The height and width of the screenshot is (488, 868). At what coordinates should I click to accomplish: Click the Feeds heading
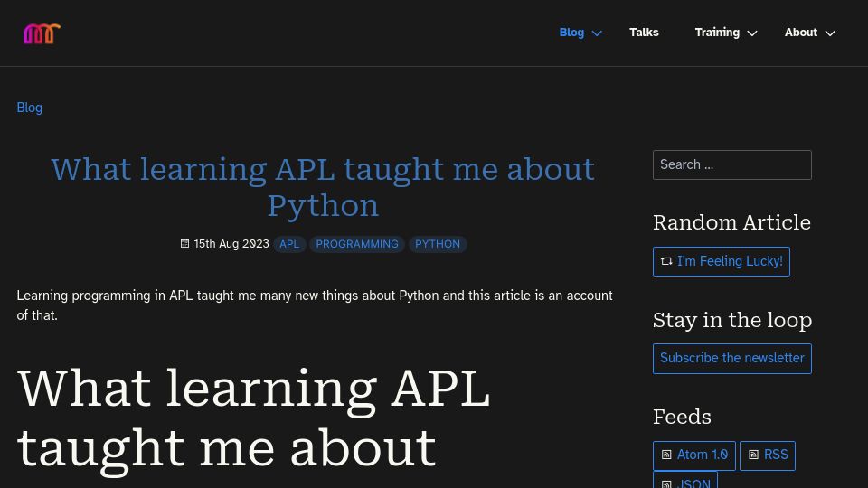tap(682, 417)
